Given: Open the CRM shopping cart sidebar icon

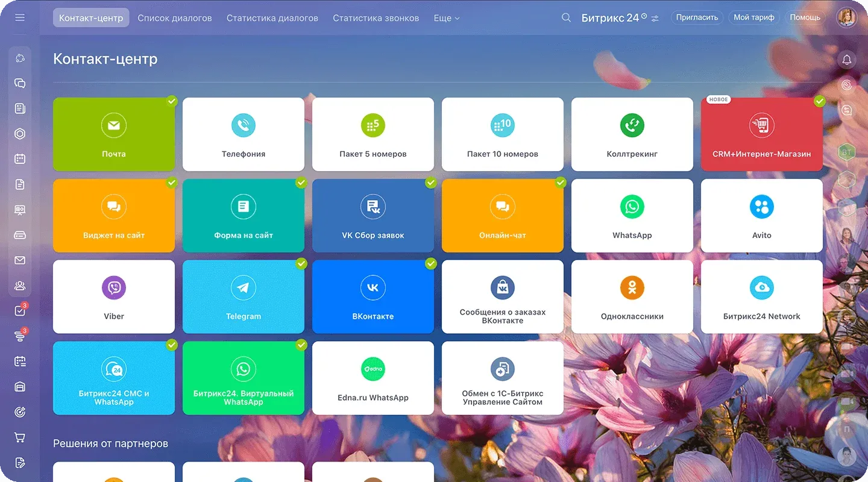Looking at the screenshot, I should [19, 437].
